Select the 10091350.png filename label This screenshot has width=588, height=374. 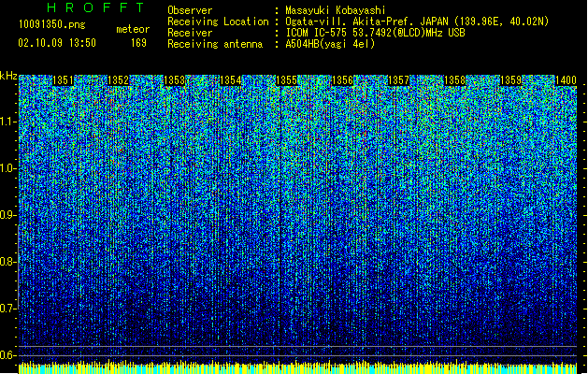(x=51, y=24)
